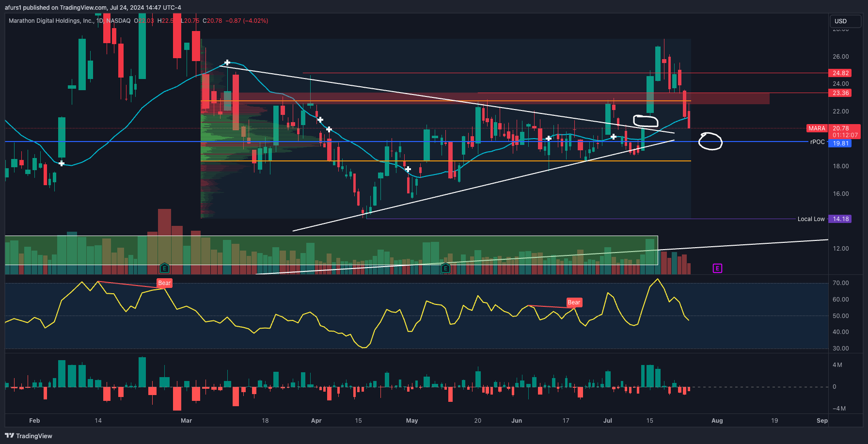Click the May date on the time axis
The width and height of the screenshot is (868, 444).
click(412, 421)
